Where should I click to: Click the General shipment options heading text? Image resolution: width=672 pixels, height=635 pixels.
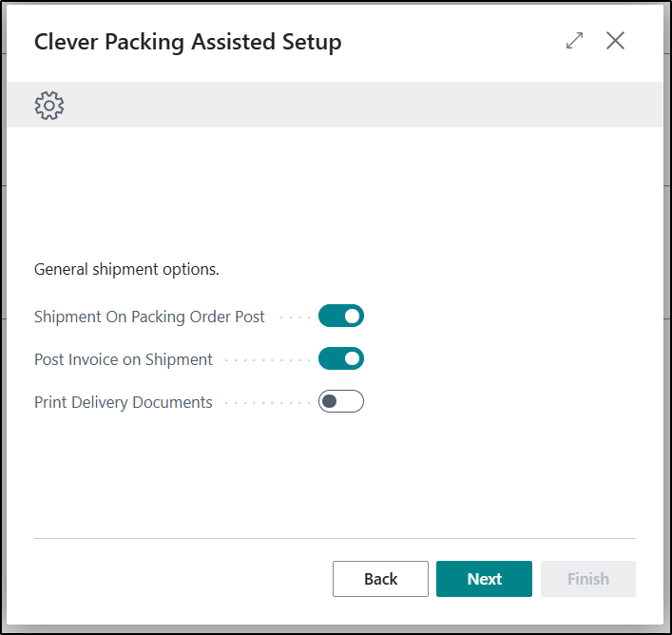click(x=126, y=269)
